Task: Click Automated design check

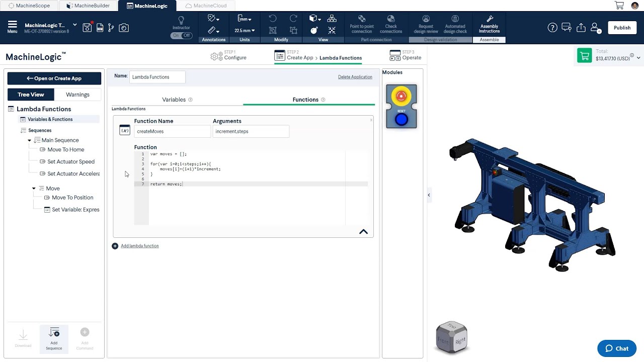Action: (x=455, y=24)
